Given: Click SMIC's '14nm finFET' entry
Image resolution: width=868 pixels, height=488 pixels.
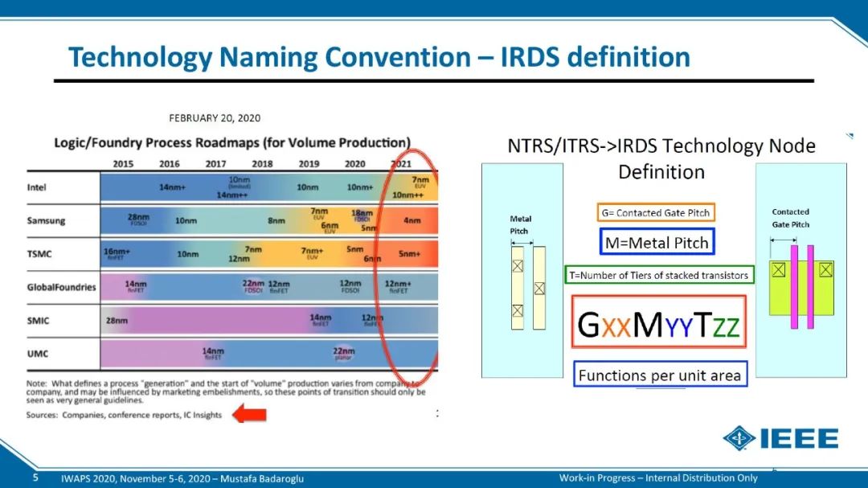Looking at the screenshot, I should coord(321,320).
